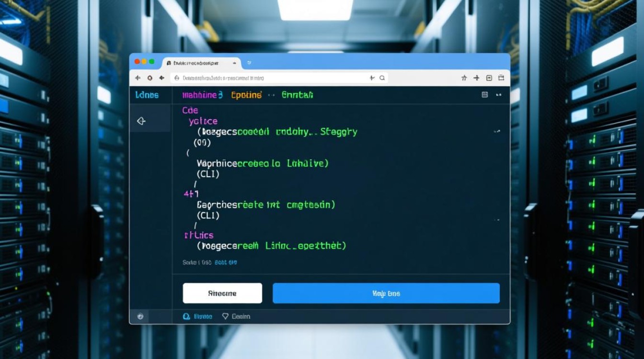This screenshot has width=644, height=359.
Task: Click the blue link text below the code
Action: [x=226, y=262]
